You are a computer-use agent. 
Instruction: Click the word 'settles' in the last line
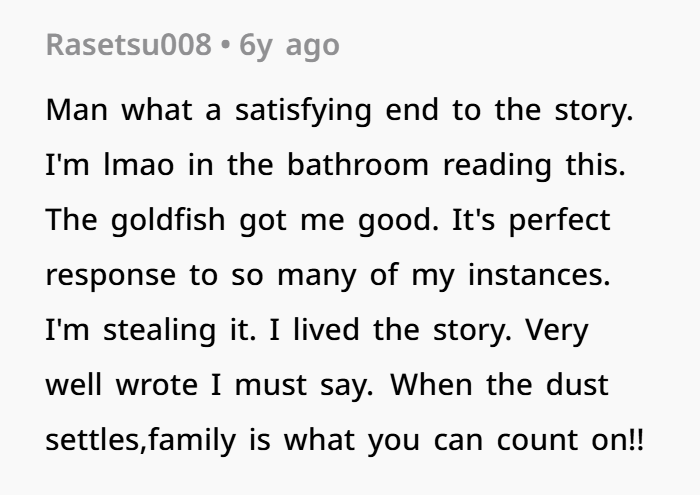point(96,440)
